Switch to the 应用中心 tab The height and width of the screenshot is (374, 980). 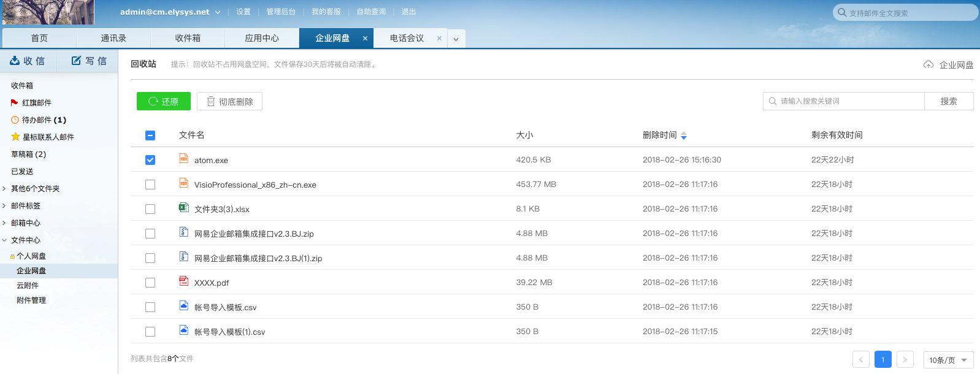click(x=262, y=38)
